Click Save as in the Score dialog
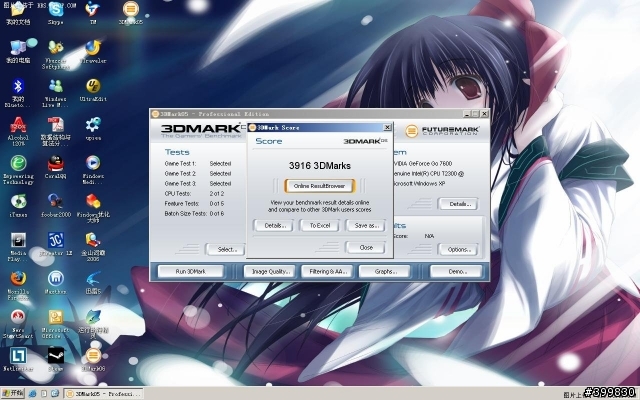The height and width of the screenshot is (400, 640). tap(366, 225)
